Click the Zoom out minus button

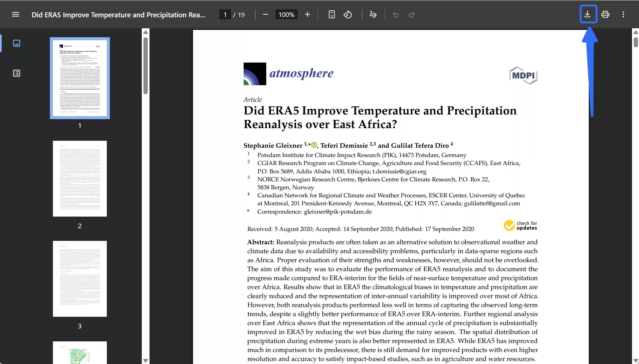coord(265,14)
